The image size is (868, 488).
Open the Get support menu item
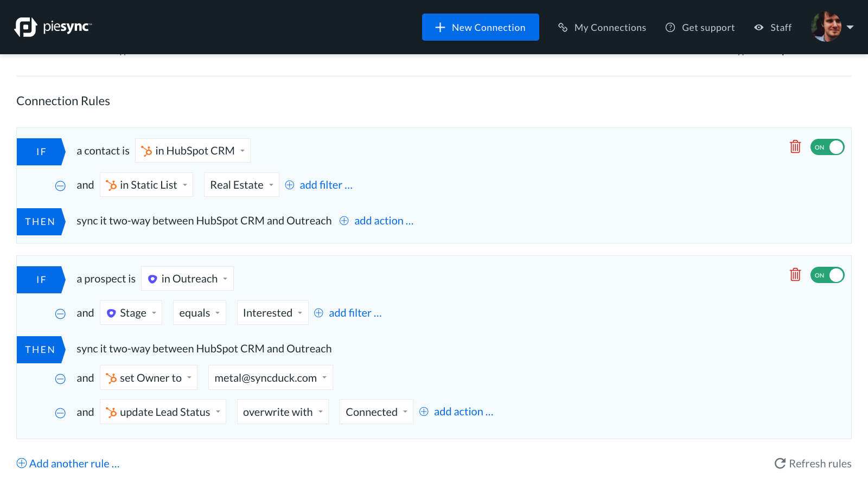pyautogui.click(x=700, y=28)
